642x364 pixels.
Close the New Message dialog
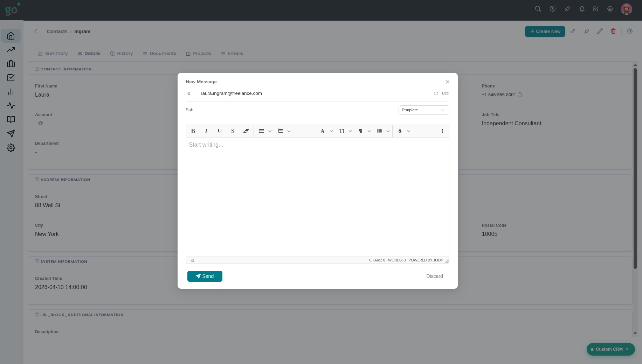(x=448, y=82)
